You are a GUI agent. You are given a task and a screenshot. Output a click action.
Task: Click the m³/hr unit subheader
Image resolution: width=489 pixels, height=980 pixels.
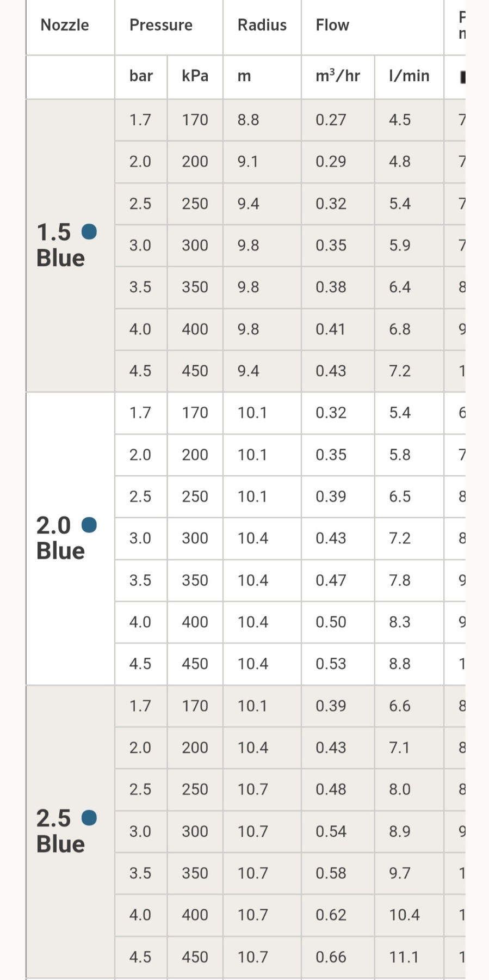338,76
